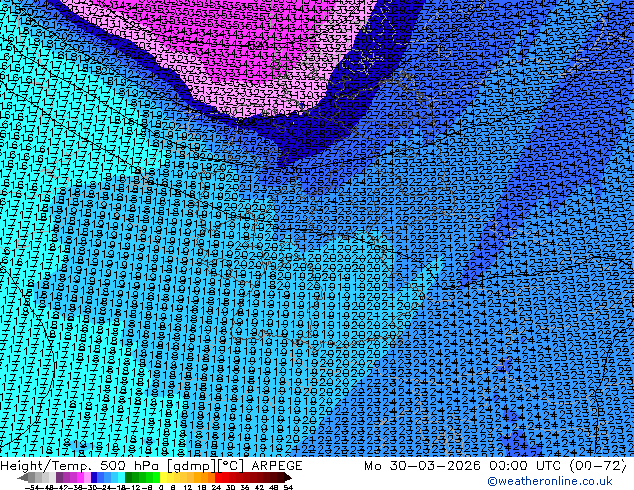Click the '(00-72)' forecast range text
This screenshot has width=634, height=490.
[x=598, y=466]
